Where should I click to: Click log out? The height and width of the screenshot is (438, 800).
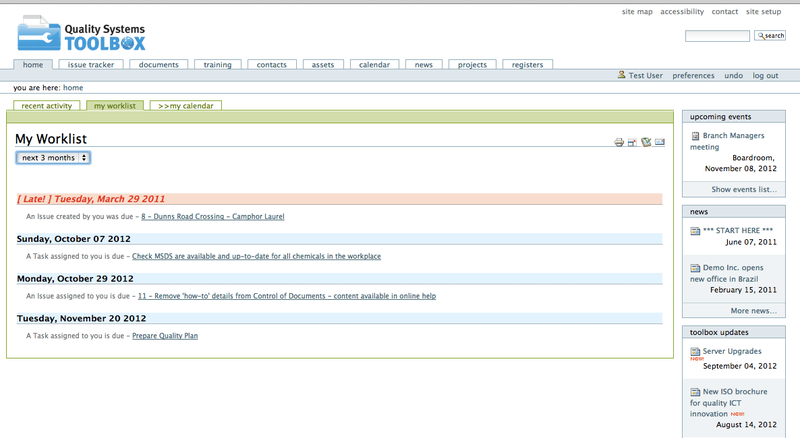tap(765, 76)
